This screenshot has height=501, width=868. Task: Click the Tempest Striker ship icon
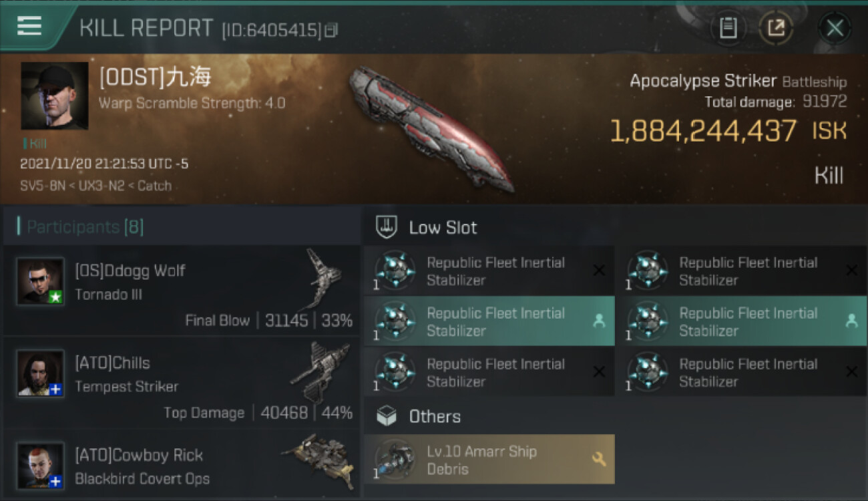pos(320,371)
